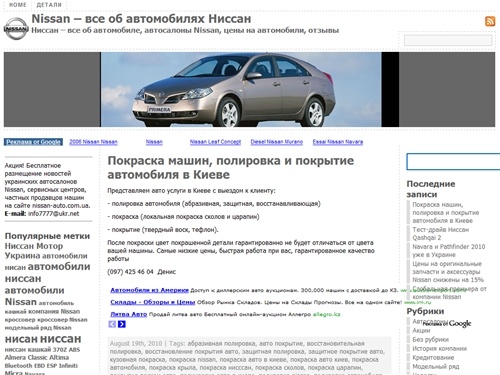The image size is (500, 375).
Task: Focus the sidebar search box
Action: (x=453, y=162)
